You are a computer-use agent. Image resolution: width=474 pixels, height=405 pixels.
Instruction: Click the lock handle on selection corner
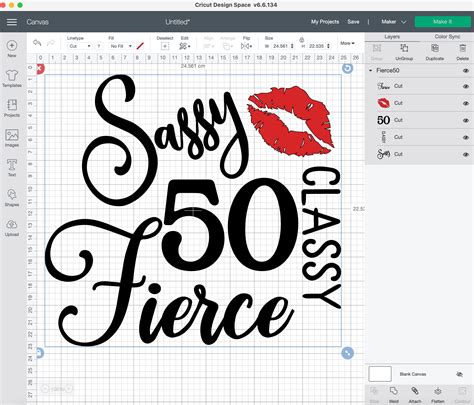[x=40, y=353]
